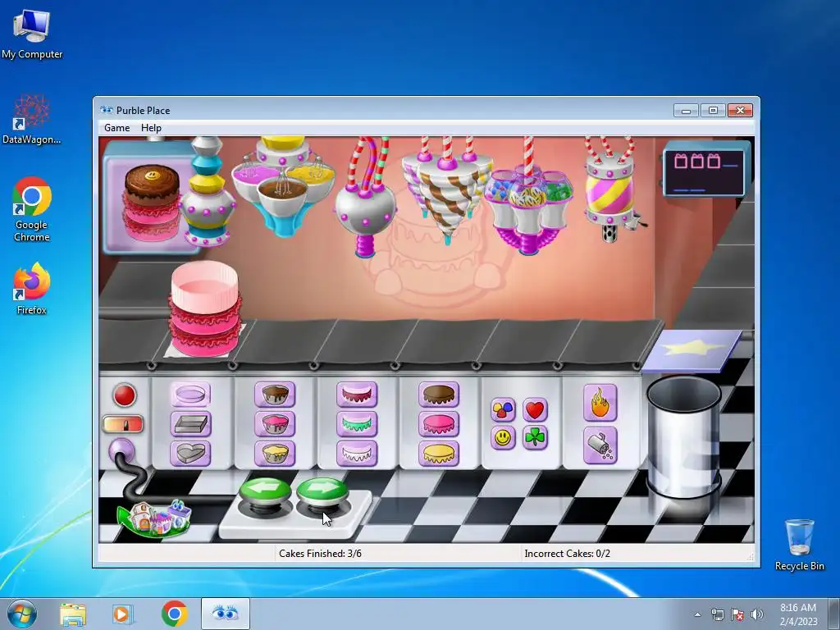The width and height of the screenshot is (840, 630).
Task: Add green clover decoration
Action: click(x=535, y=438)
